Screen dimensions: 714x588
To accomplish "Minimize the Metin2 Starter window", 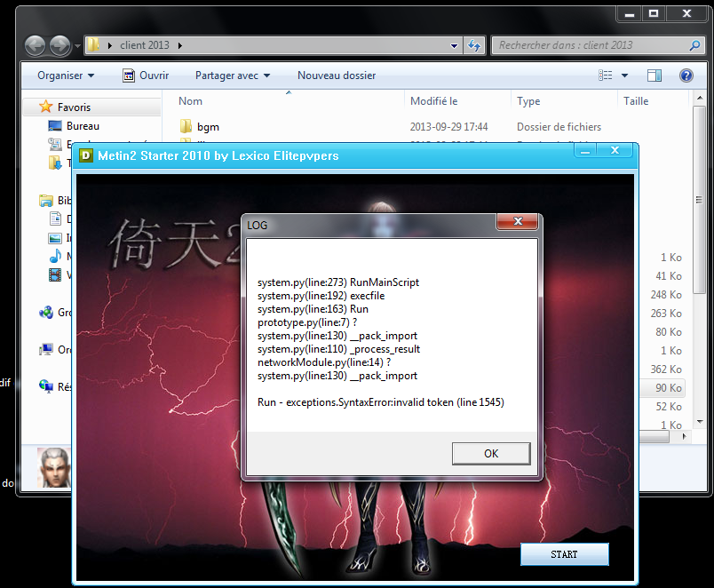I will click(585, 150).
